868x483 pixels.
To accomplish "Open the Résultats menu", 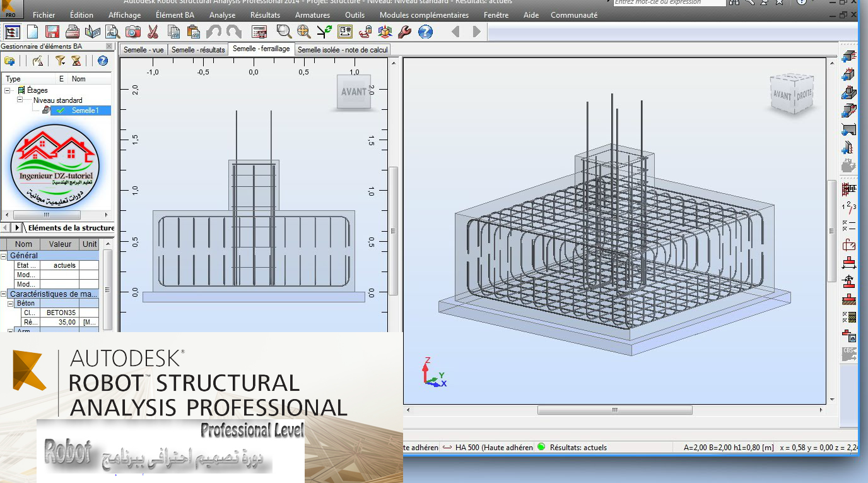I will click(x=265, y=15).
